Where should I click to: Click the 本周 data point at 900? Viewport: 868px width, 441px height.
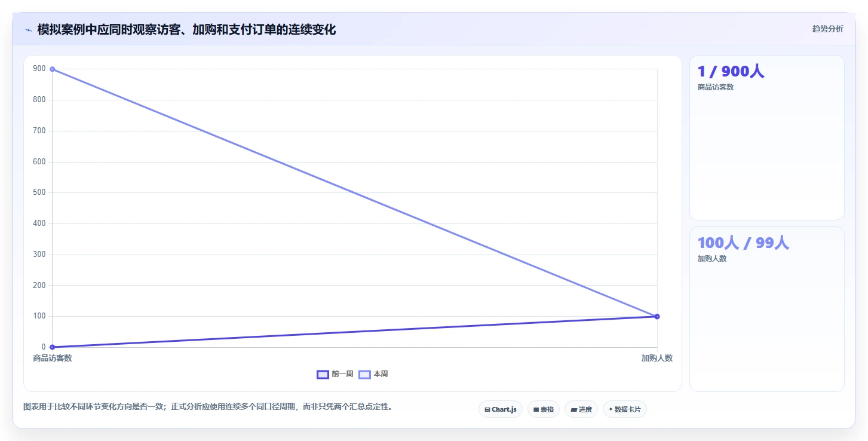click(x=53, y=69)
